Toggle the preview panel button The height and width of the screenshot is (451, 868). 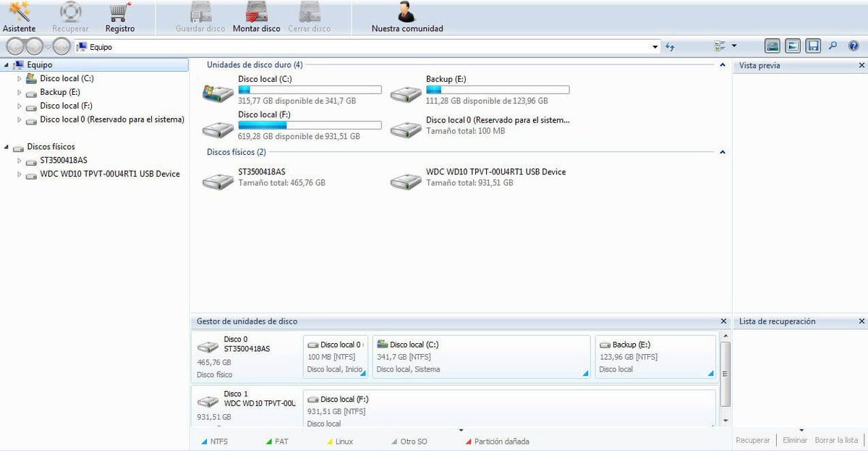[x=793, y=46]
